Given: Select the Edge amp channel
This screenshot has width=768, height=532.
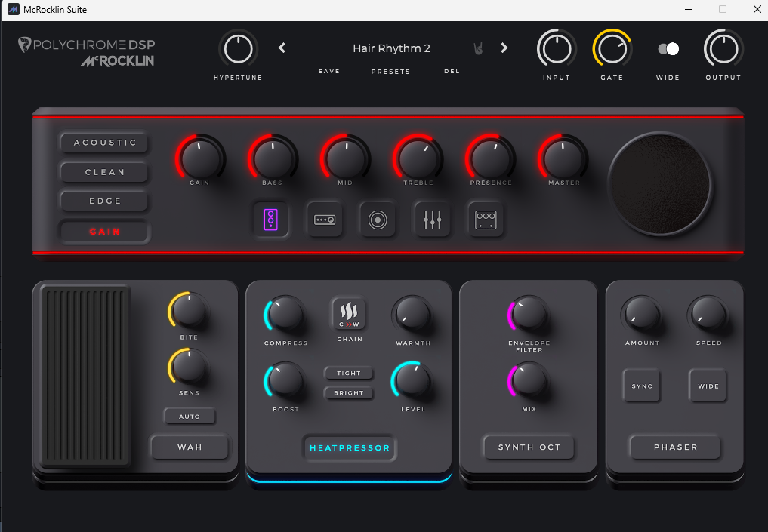Looking at the screenshot, I should click(x=105, y=201).
